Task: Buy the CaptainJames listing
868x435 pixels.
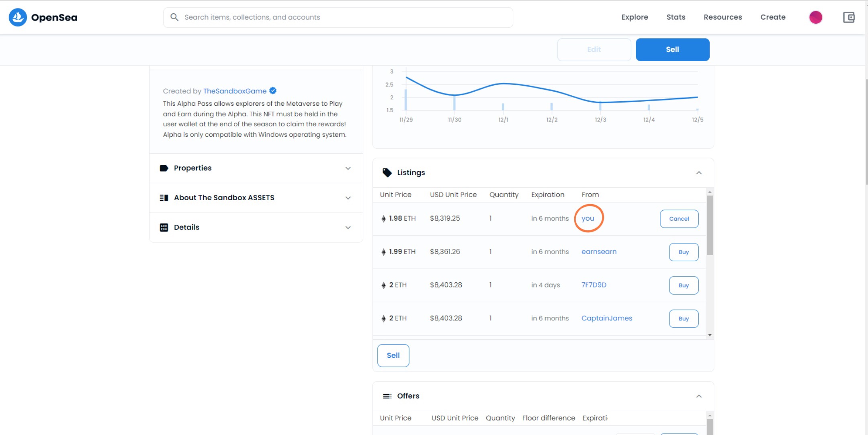Action: tap(684, 319)
